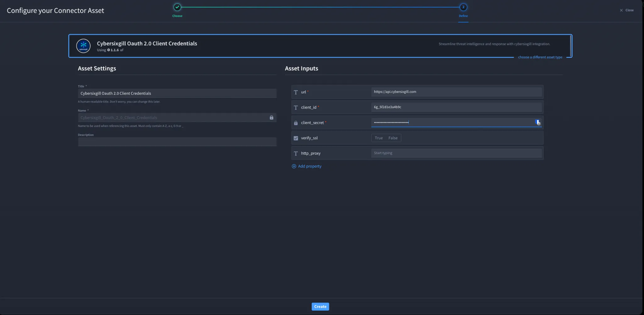Click the lock icon in Name field
This screenshot has height=315, width=644.
[x=271, y=118]
